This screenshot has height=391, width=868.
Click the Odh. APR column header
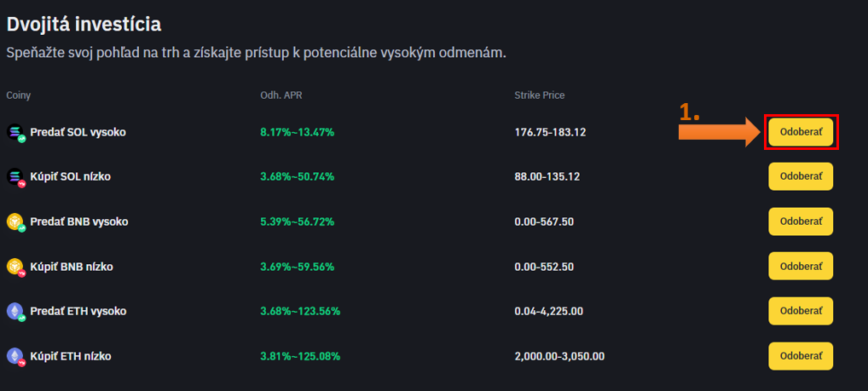pos(281,95)
